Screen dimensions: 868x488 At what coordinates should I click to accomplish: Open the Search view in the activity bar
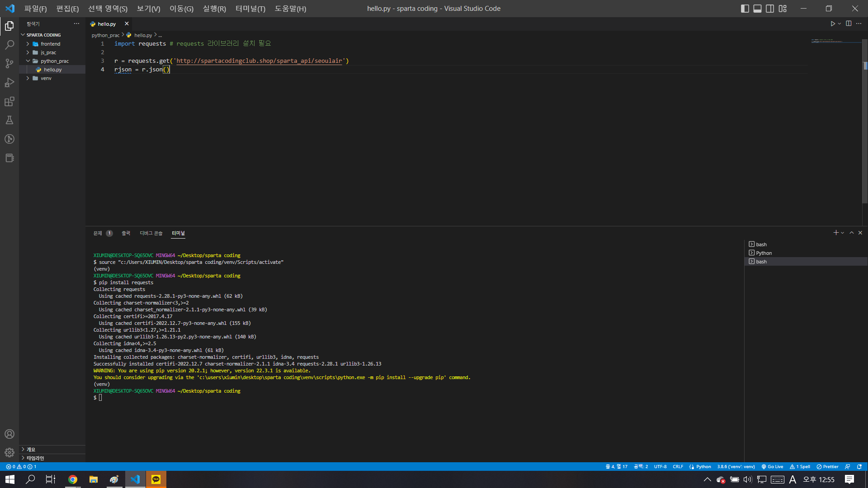point(9,45)
